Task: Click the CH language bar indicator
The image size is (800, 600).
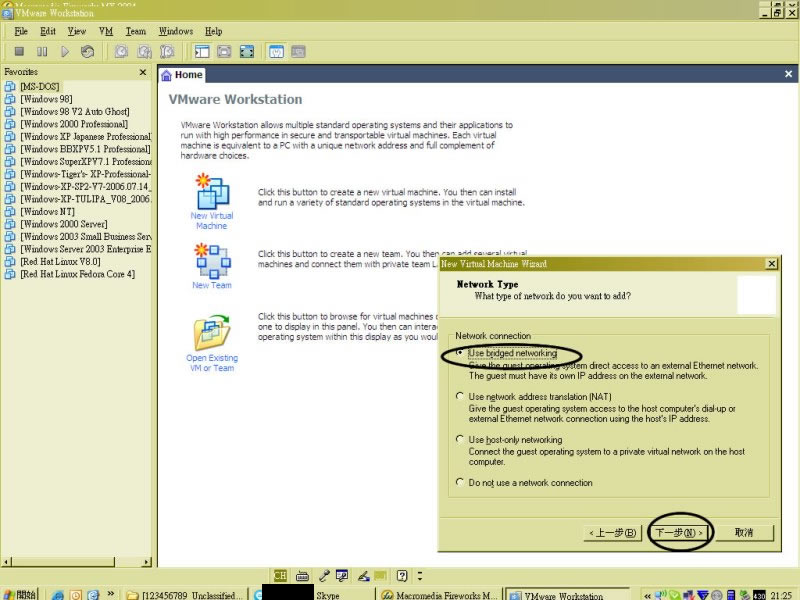Action: click(280, 576)
